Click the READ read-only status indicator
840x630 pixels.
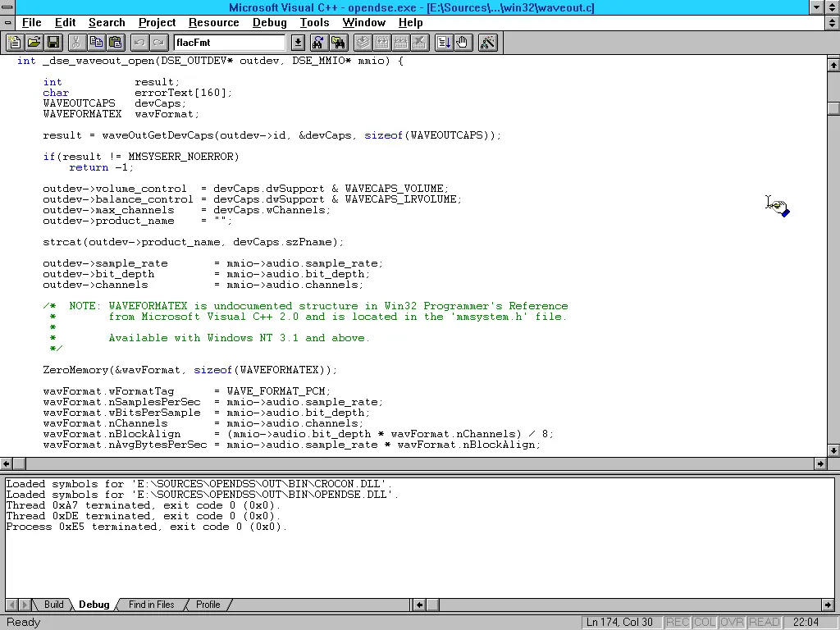[764, 622]
